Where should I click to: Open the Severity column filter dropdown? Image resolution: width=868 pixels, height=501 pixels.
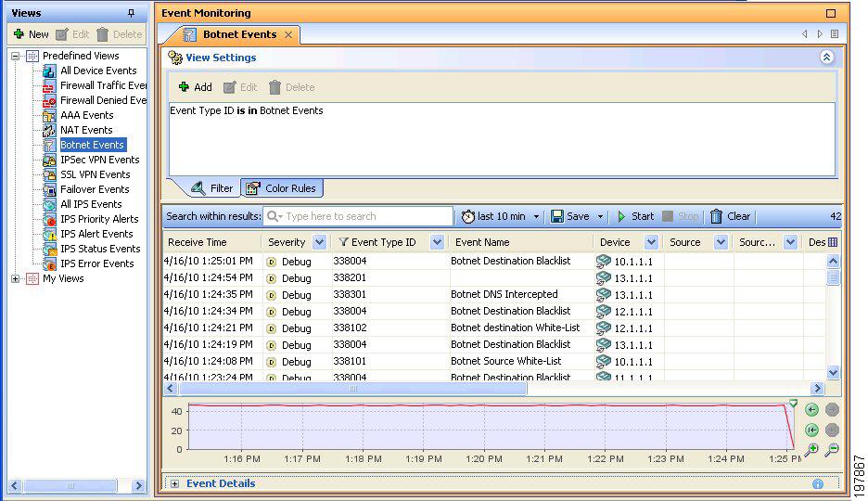point(319,242)
